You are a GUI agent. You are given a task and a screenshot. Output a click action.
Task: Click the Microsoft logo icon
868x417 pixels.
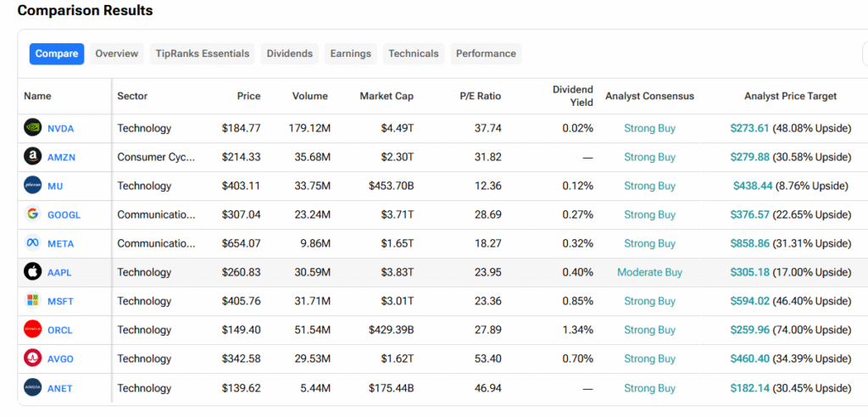(33, 301)
